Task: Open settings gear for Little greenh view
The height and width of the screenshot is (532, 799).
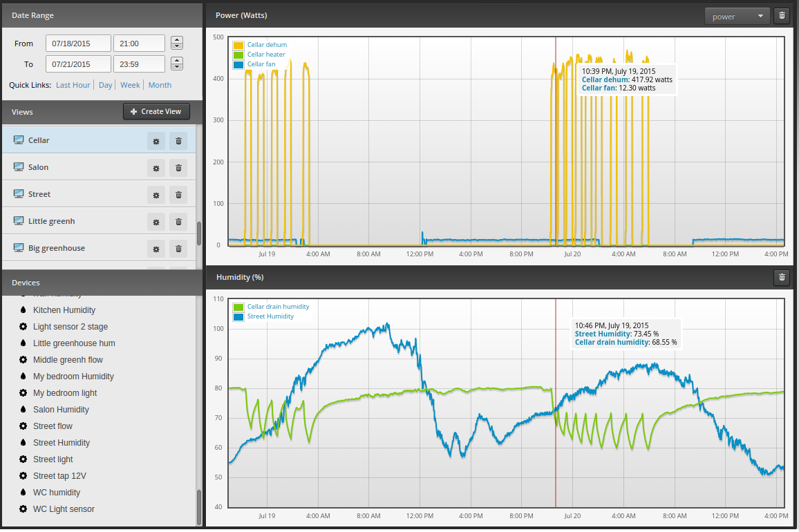Action: pos(156,222)
